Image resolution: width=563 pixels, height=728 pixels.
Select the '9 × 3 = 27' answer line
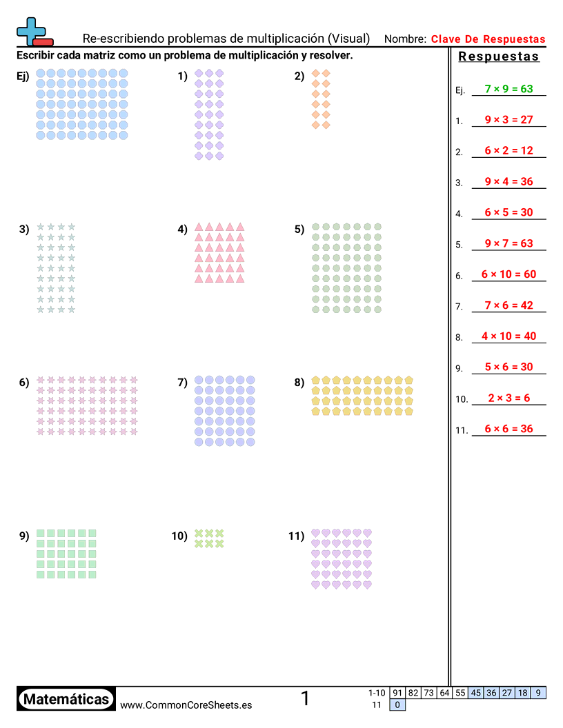pos(508,120)
